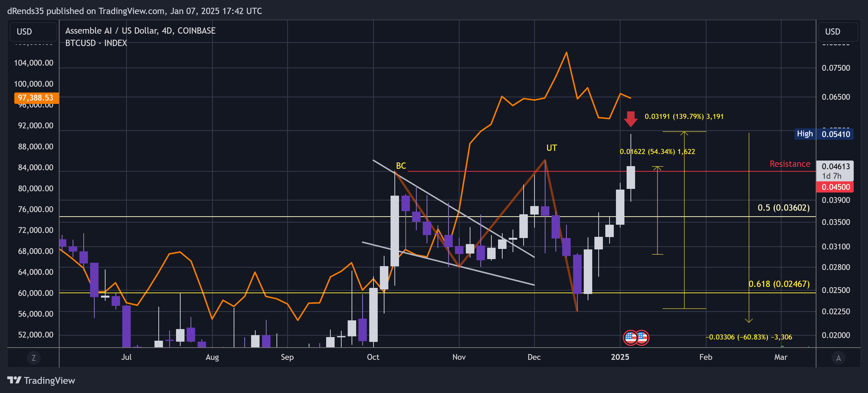The height and width of the screenshot is (393, 868).
Task: Click the 0.04613 current price label
Action: click(x=835, y=170)
